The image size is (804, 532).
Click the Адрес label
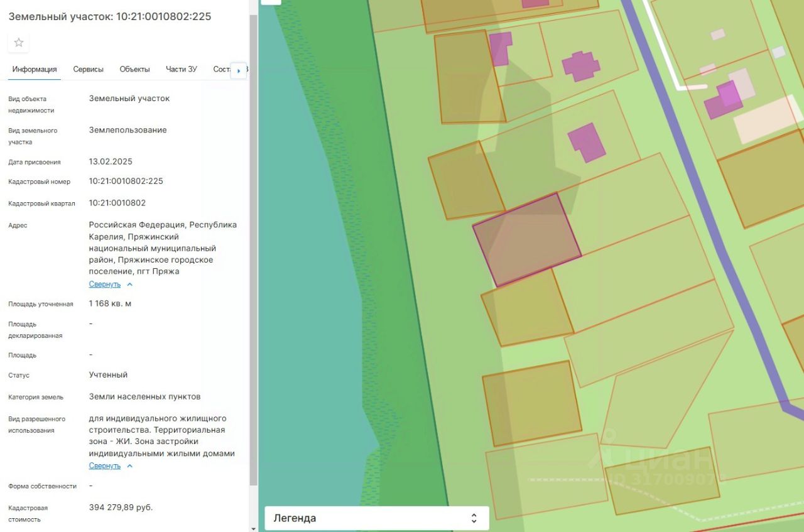(18, 225)
